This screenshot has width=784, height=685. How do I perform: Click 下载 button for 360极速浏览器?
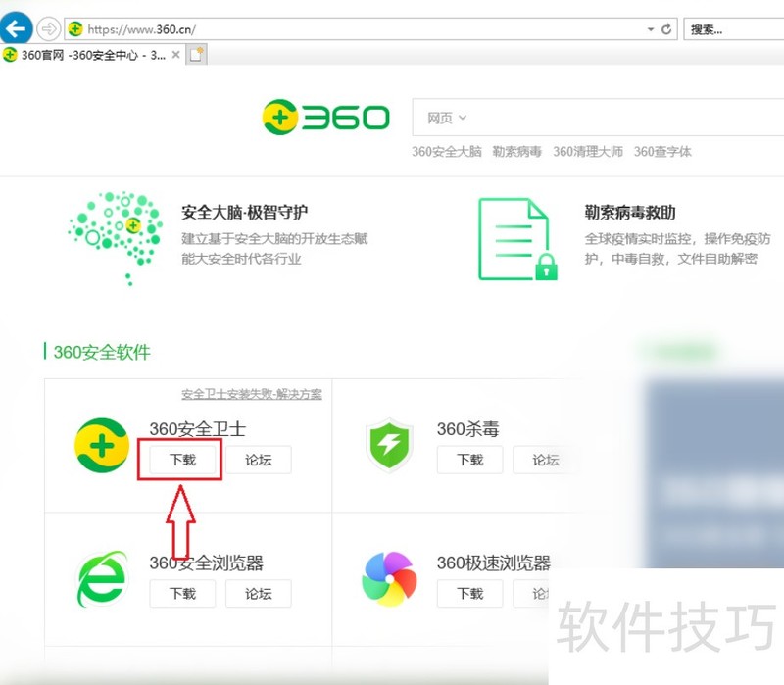(x=470, y=594)
